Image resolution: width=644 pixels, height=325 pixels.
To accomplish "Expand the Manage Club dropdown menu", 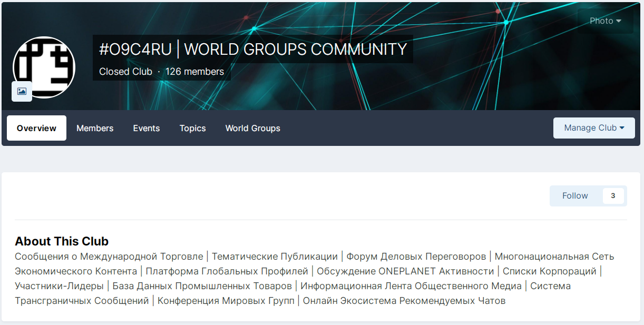I will [594, 128].
